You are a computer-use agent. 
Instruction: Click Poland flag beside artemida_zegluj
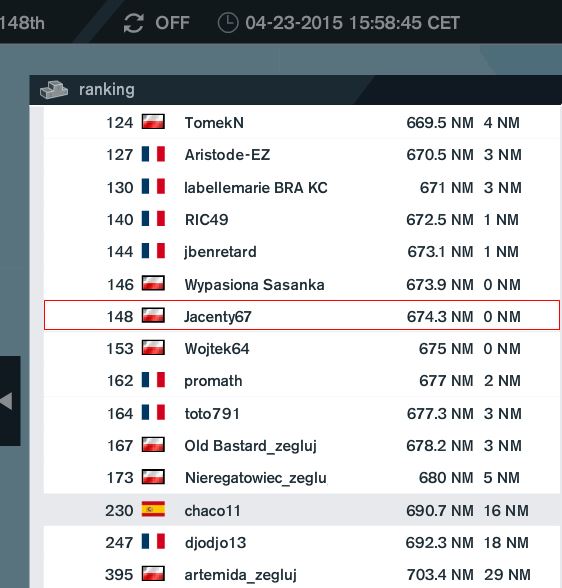pyautogui.click(x=153, y=574)
